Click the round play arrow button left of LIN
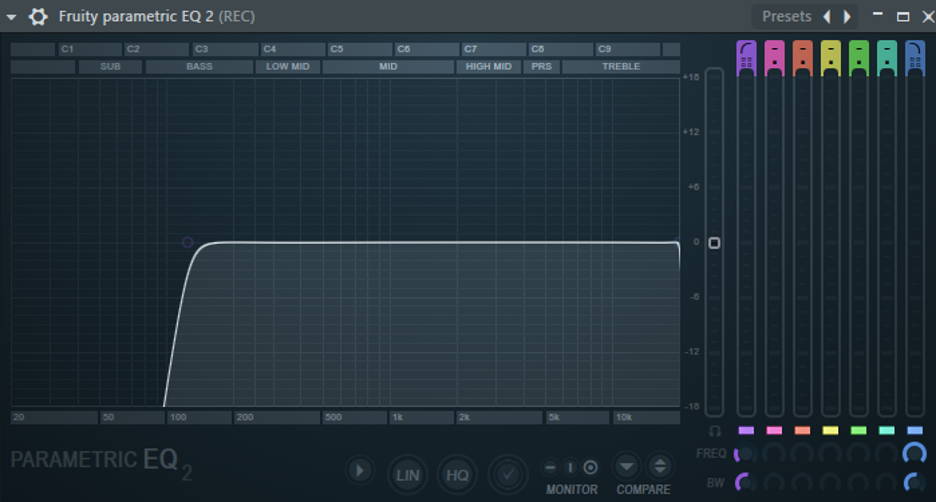 pos(360,470)
